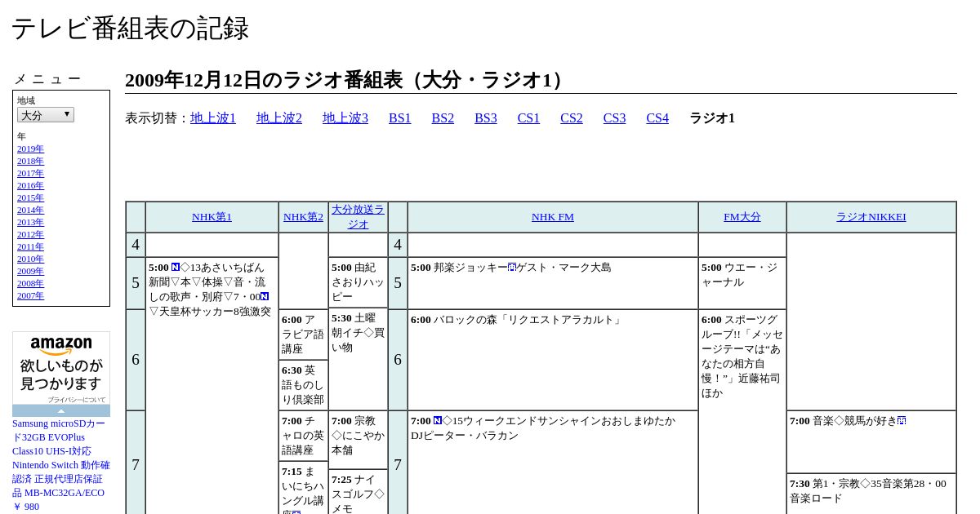Click the 7:00 宗教◇にこやか本舗 program cell

(358, 440)
